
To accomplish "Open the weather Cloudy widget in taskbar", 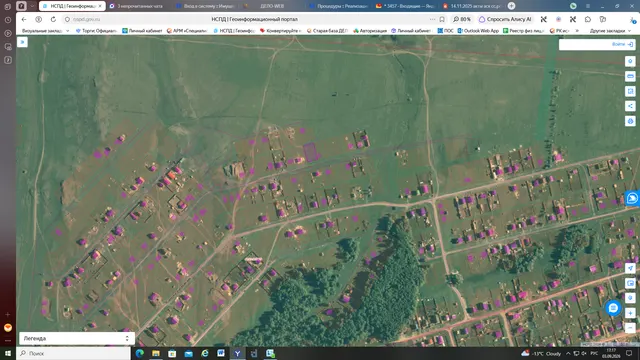I will click(x=541, y=353).
